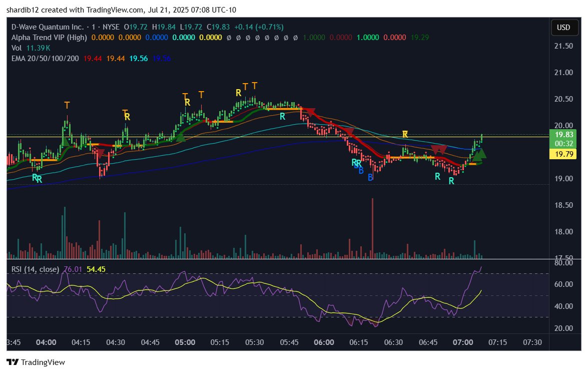Click the 07:15 time axis label

pyautogui.click(x=497, y=342)
